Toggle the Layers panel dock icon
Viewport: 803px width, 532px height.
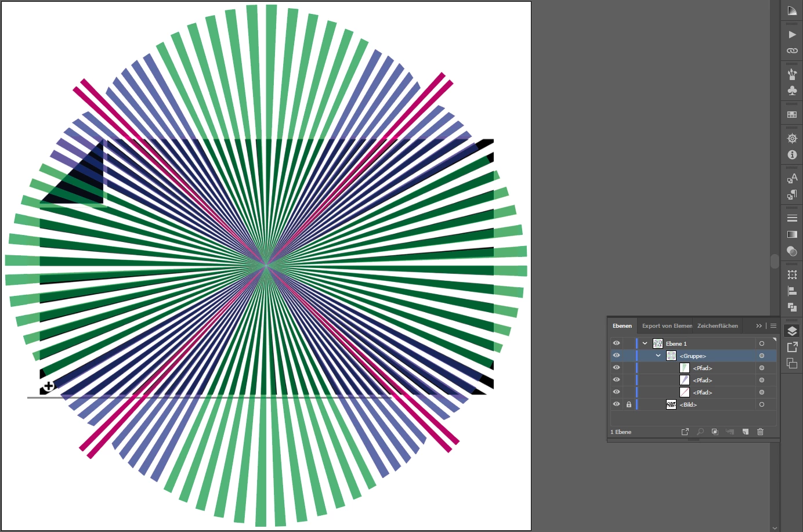click(x=792, y=331)
